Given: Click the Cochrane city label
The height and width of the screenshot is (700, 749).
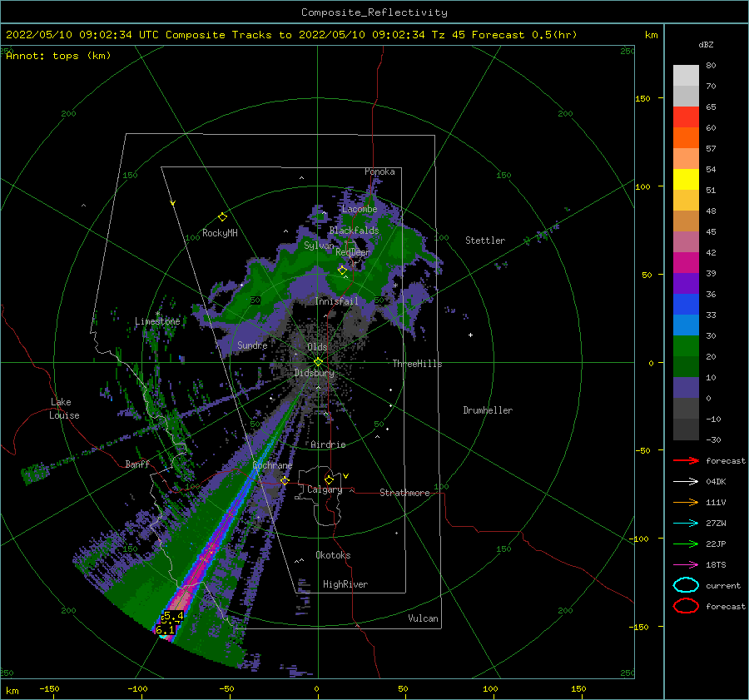Looking at the screenshot, I should [272, 465].
